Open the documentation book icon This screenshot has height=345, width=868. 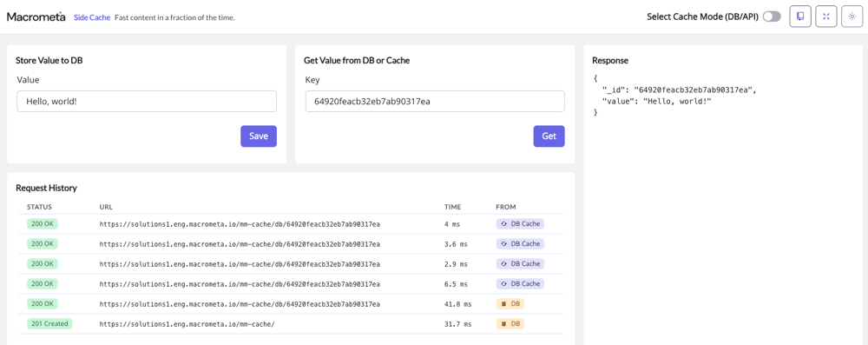point(800,17)
